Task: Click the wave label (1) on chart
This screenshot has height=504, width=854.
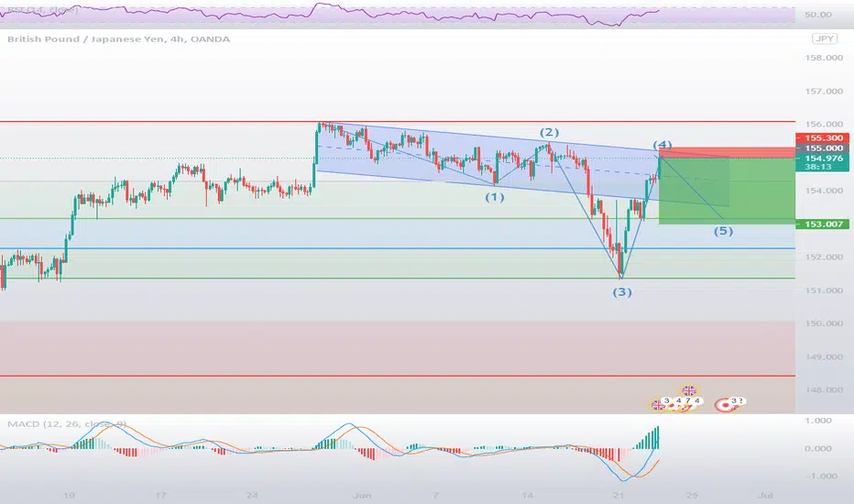Action: (495, 197)
